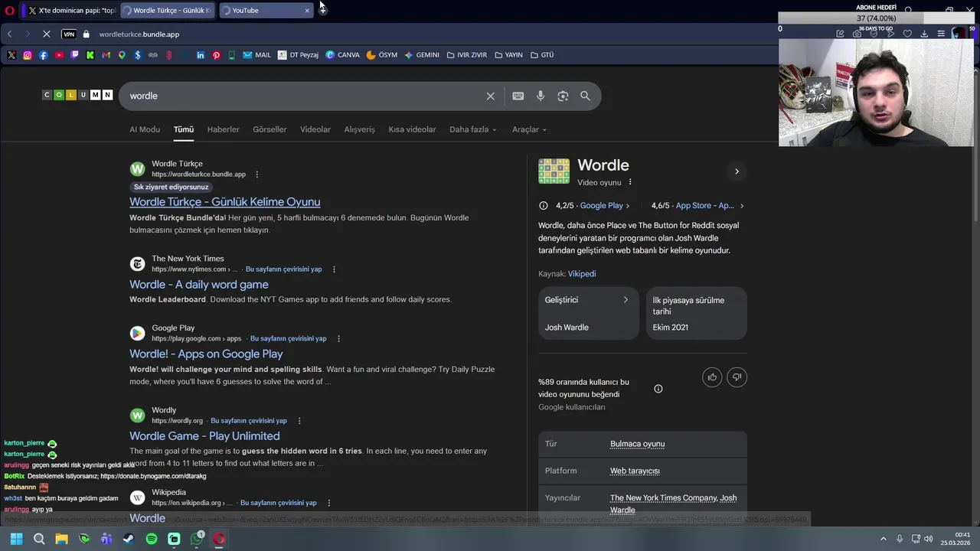Screen dimensions: 980x551
Task: Submit the search with magnifier icon
Action: click(585, 96)
